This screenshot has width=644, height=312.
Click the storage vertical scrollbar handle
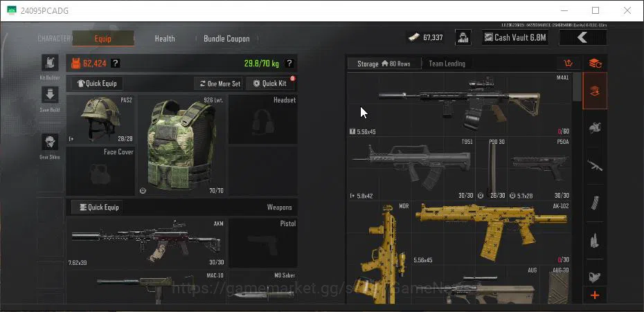577,87
